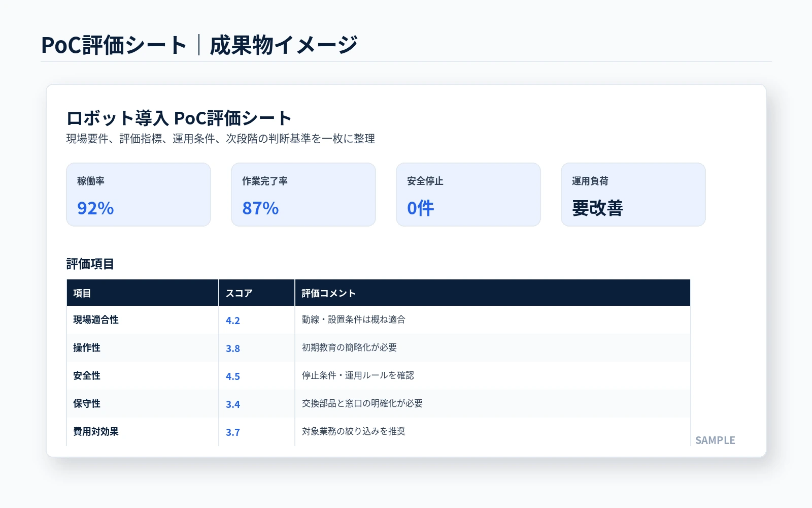
Task: Click the score 4.2
Action: click(233, 321)
